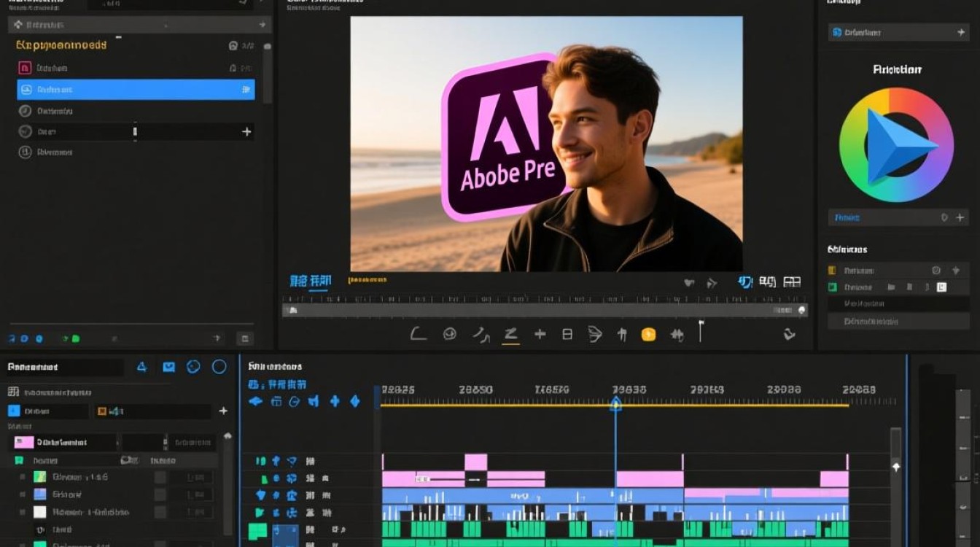Click the square icon in the preview toolbar
The width and height of the screenshot is (980, 547).
(x=567, y=334)
